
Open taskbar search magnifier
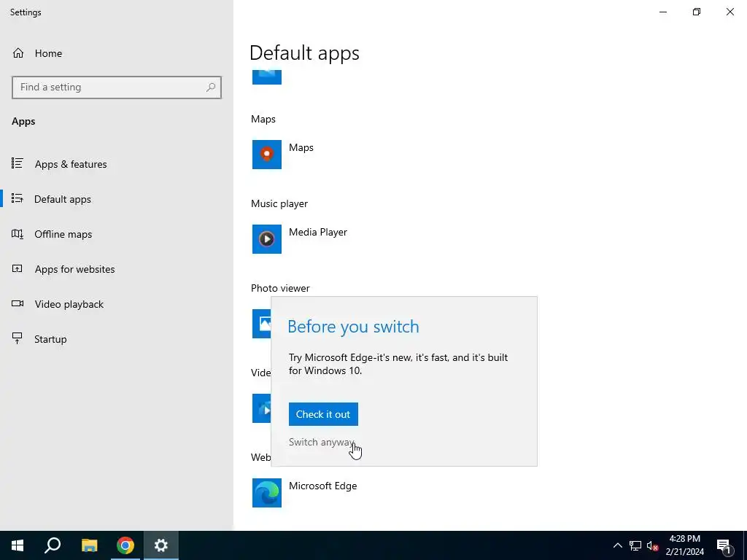(x=53, y=545)
